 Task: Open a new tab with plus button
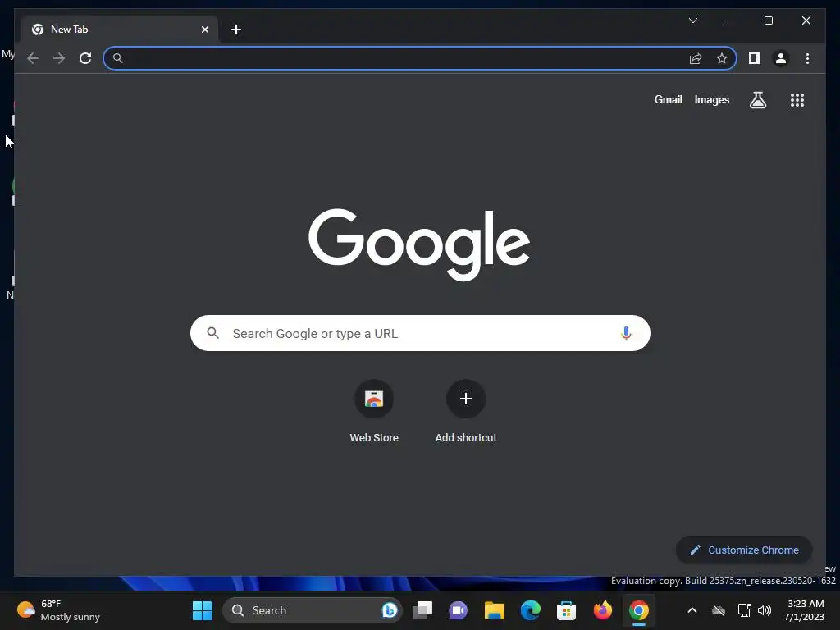[x=235, y=30]
